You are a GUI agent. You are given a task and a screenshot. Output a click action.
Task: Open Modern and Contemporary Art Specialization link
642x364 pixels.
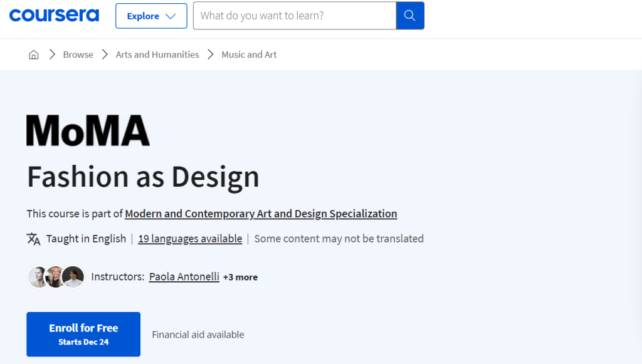261,214
